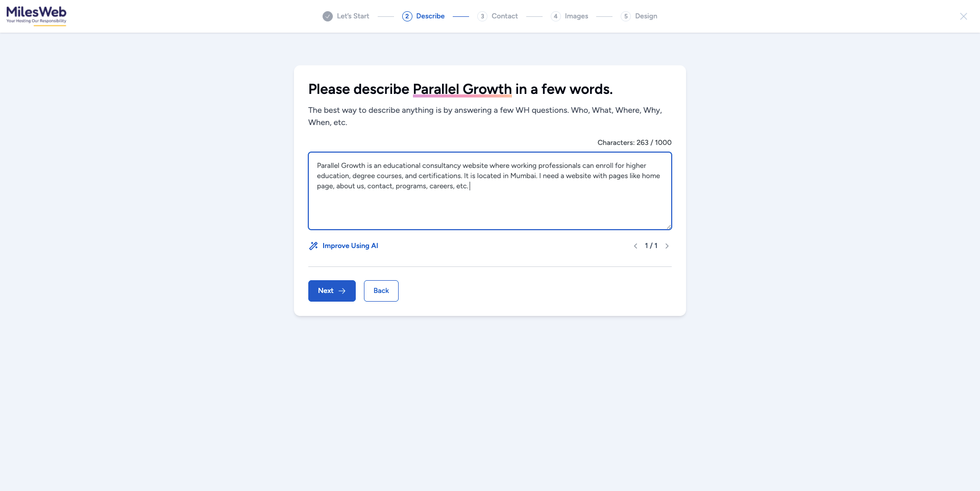Click the Let's Start checkmark icon
This screenshot has width=980, height=491.
coord(328,16)
